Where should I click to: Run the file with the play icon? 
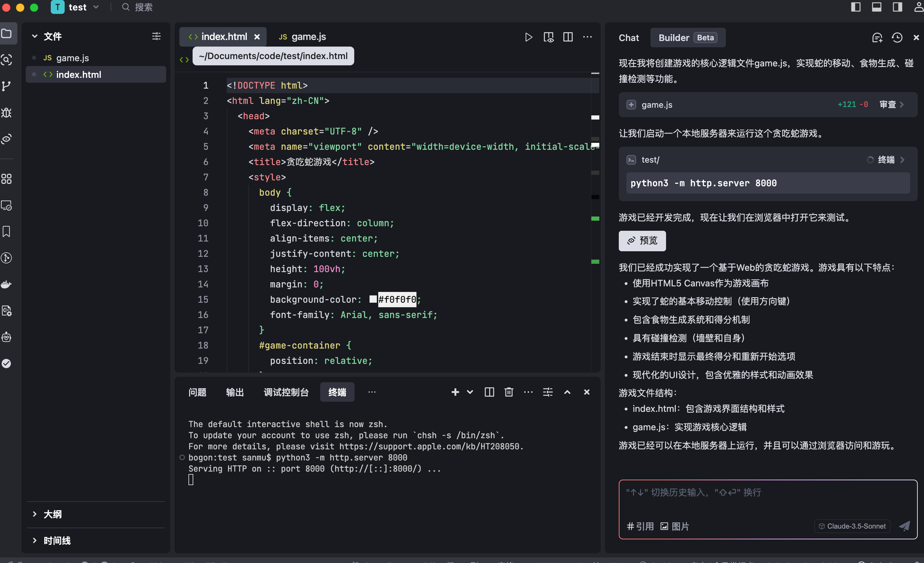click(528, 37)
